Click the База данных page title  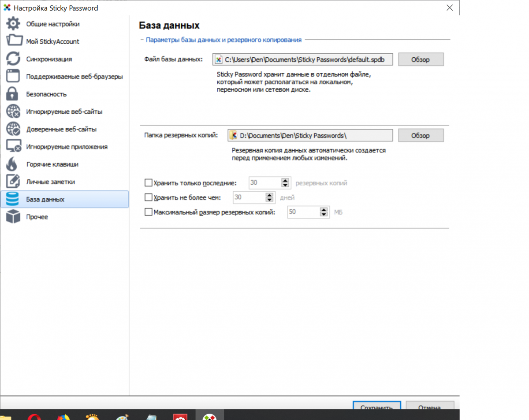tap(169, 25)
